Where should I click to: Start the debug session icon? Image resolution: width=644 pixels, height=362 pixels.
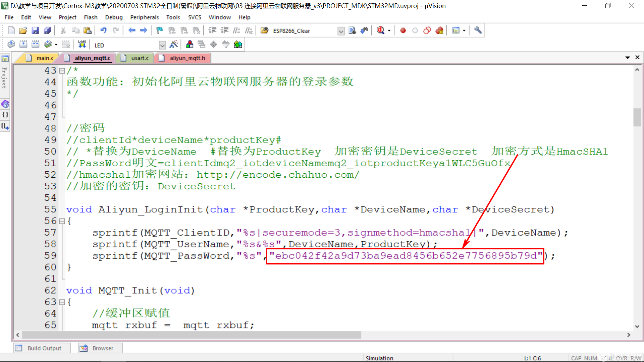tap(380, 31)
